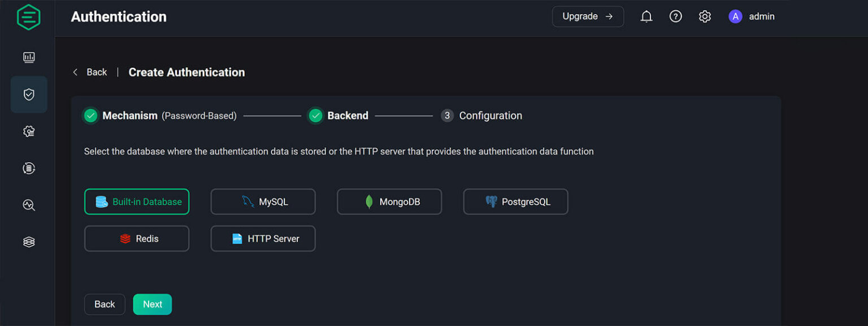Click the Next button
This screenshot has width=868, height=326.
[x=152, y=304]
